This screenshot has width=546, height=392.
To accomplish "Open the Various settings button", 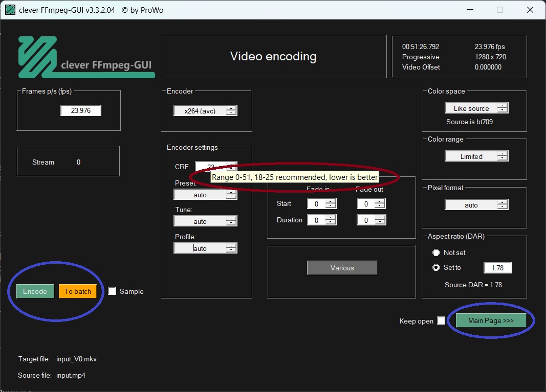I will (342, 268).
